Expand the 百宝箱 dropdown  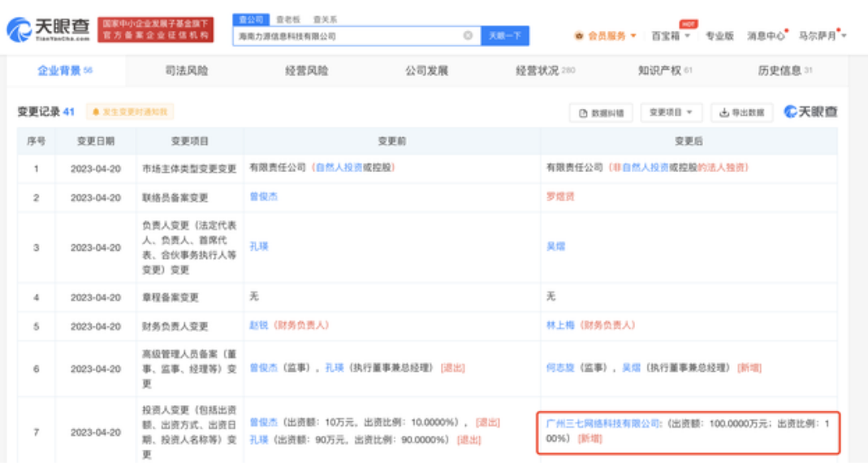[671, 36]
